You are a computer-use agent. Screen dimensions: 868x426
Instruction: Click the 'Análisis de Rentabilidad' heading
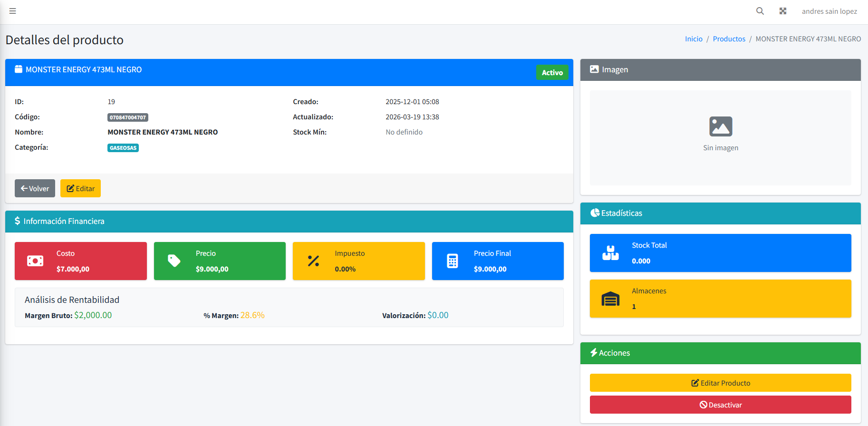pyautogui.click(x=72, y=300)
